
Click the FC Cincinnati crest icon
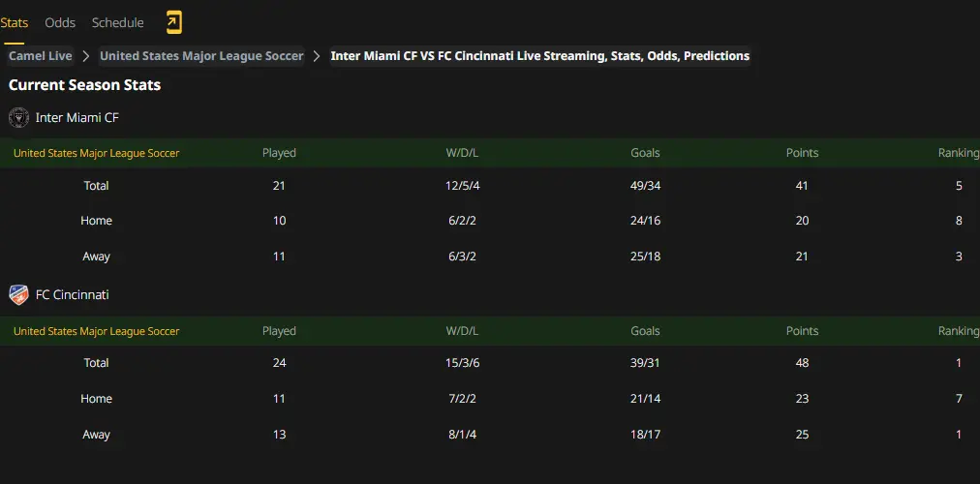(x=18, y=295)
